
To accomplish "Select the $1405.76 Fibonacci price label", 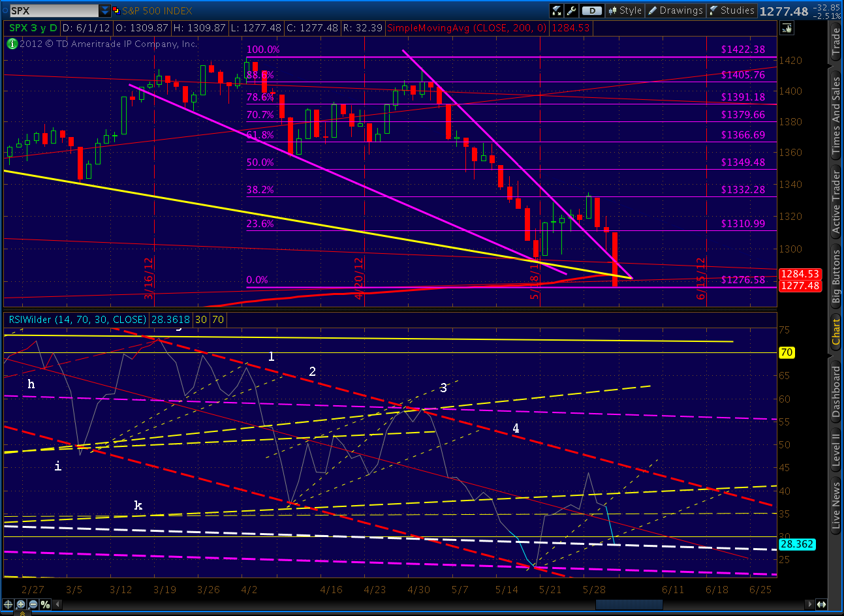I will click(743, 74).
